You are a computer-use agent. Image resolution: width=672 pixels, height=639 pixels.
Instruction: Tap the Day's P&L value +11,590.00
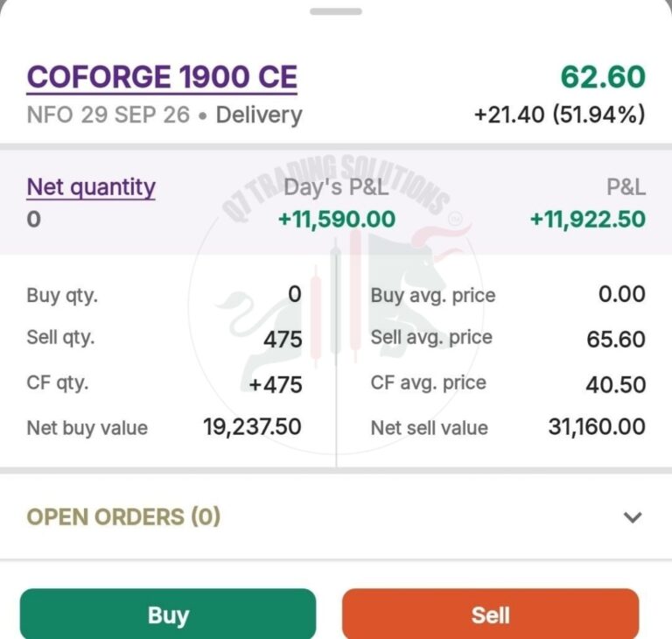336,219
